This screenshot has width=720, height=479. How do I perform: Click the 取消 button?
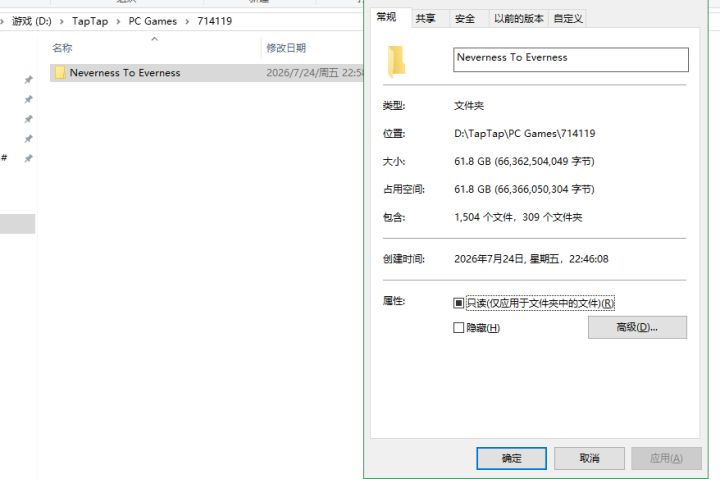(589, 458)
